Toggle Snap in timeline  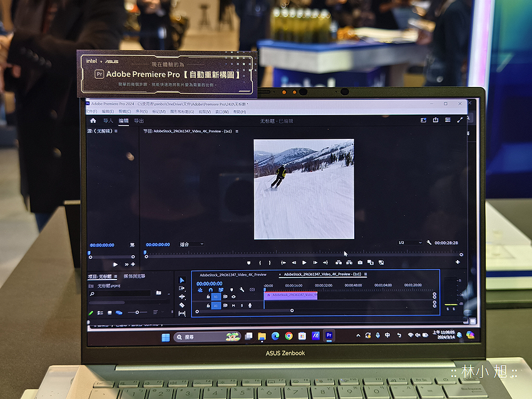pyautogui.click(x=211, y=290)
